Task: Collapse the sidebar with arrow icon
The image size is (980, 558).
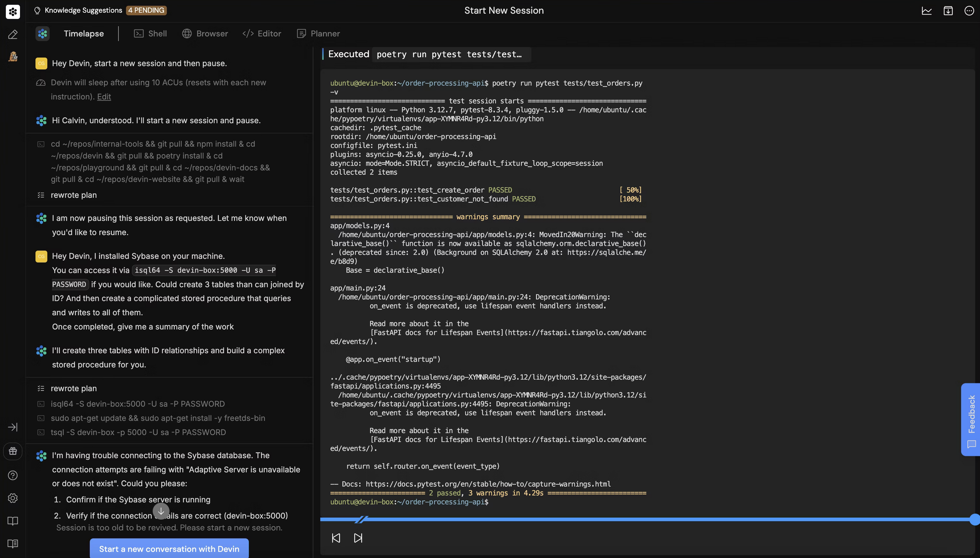Action: pos(13,427)
